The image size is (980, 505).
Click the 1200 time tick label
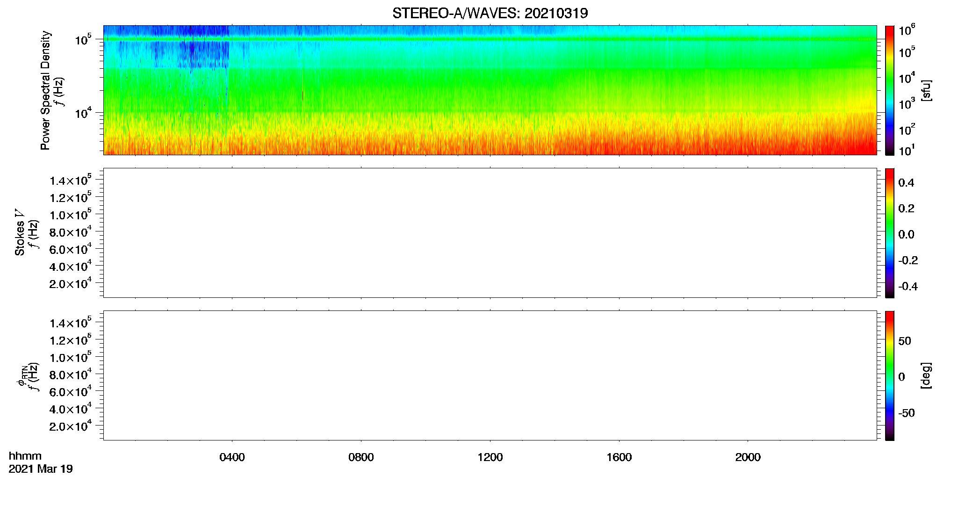coord(490,457)
